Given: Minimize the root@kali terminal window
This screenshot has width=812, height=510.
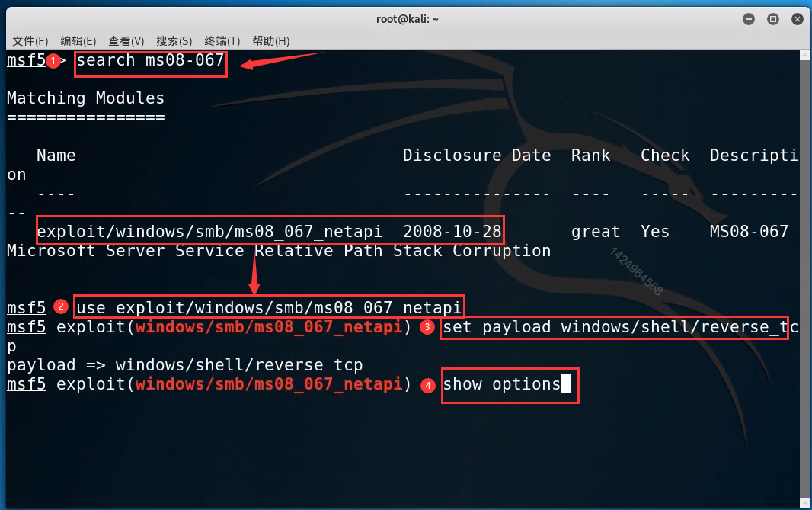Looking at the screenshot, I should 749,19.
